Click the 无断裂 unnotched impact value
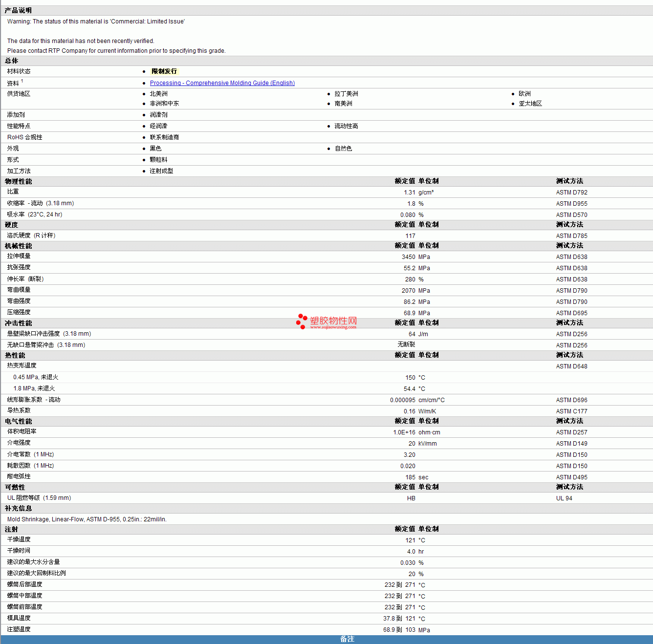Viewport: 653px width, 644px height. pos(406,345)
